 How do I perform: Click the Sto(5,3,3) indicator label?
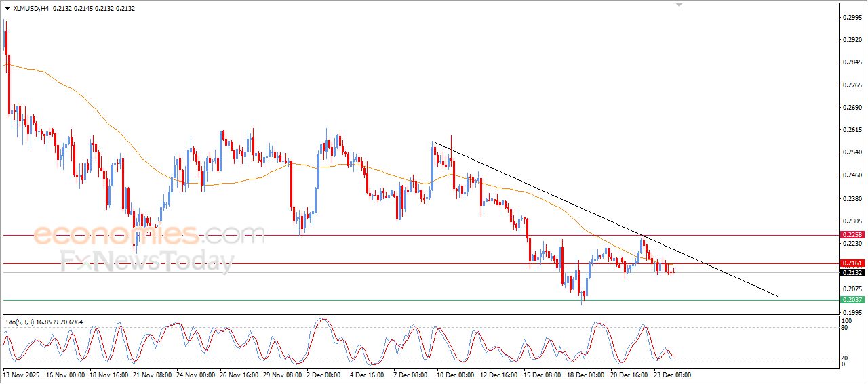[20, 322]
